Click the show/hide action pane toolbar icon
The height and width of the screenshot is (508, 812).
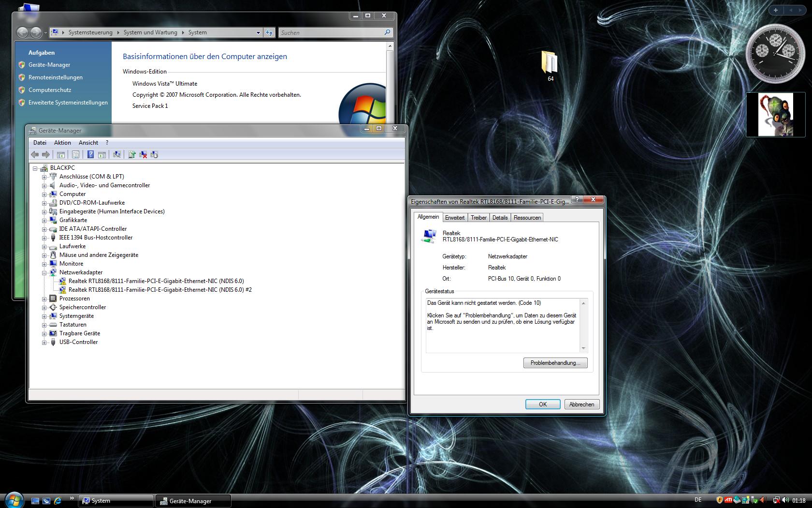click(102, 155)
